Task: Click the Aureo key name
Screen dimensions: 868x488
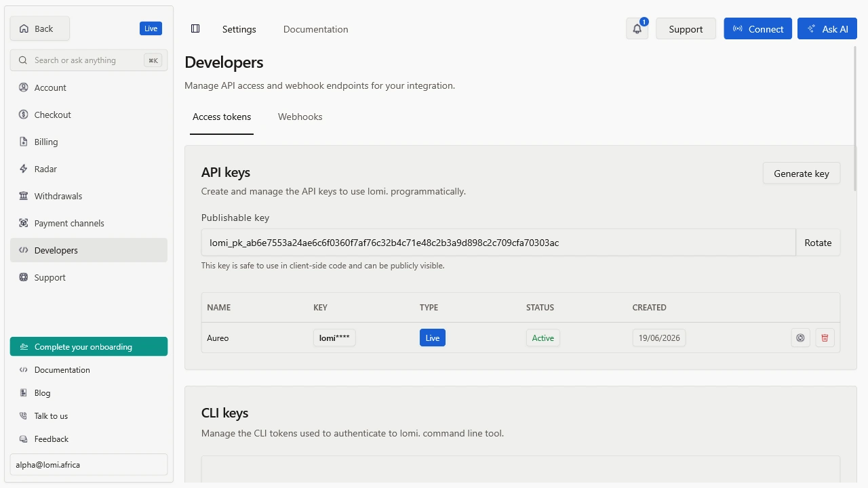Action: coord(218,338)
